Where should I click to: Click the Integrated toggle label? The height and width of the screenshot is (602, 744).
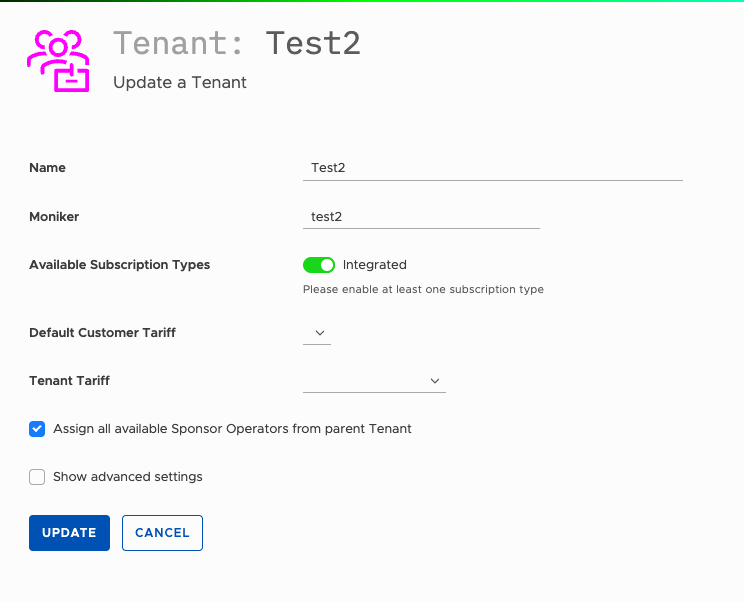375,265
